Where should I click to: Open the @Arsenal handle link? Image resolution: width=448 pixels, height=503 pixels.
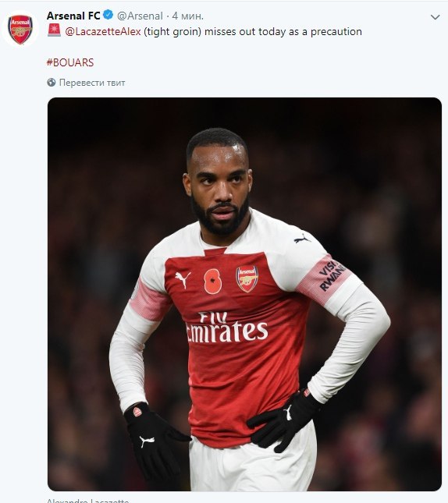pyautogui.click(x=140, y=16)
